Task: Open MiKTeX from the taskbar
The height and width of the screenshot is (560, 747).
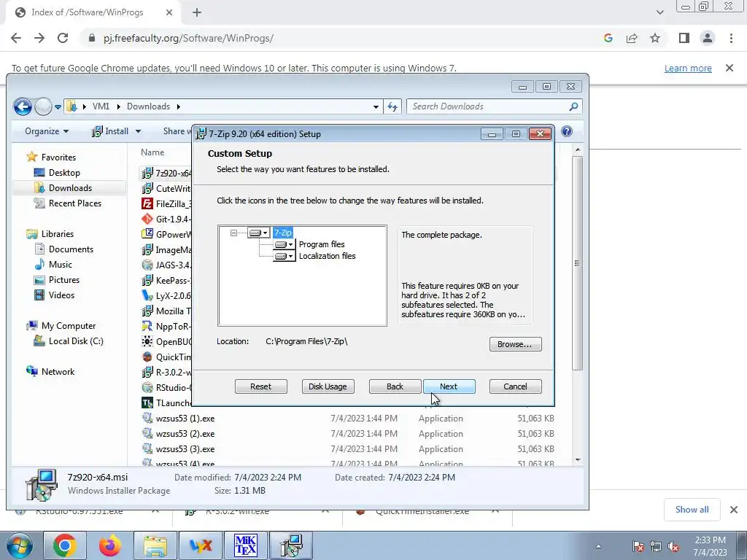Action: (245, 545)
